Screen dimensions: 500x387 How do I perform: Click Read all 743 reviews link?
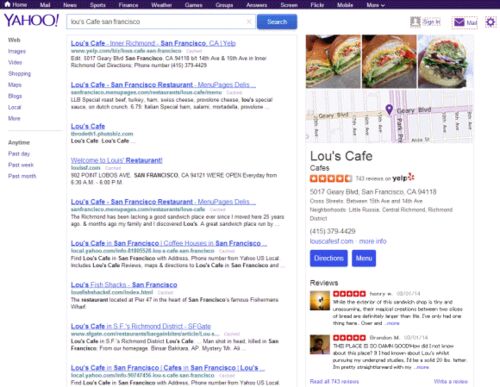pos(334,381)
